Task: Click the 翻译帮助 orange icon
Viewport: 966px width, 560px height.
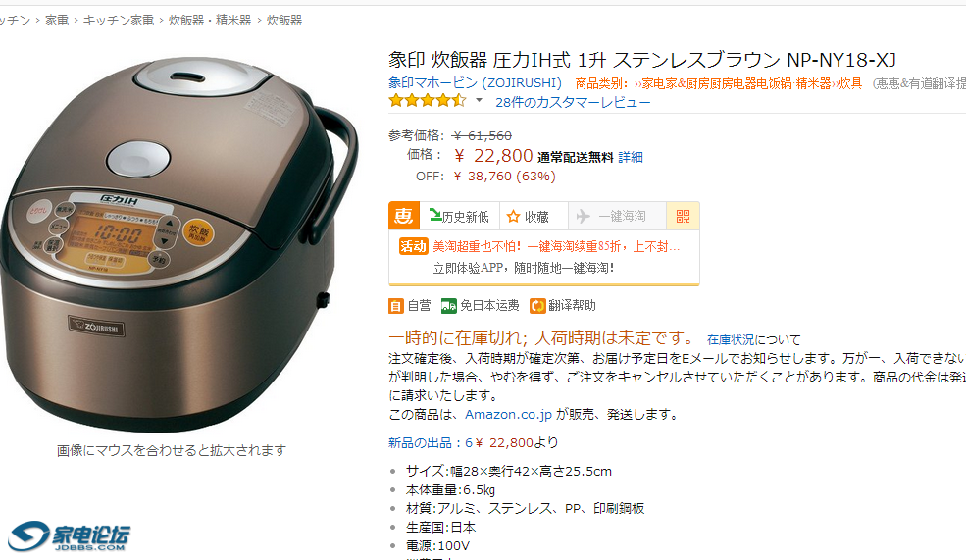Action: 537,306
